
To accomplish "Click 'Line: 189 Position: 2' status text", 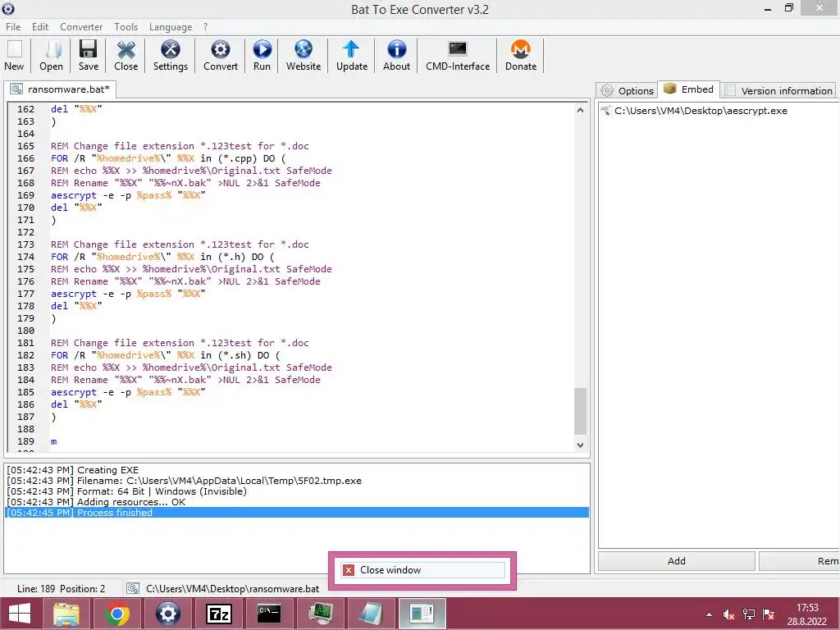I will pos(61,589).
